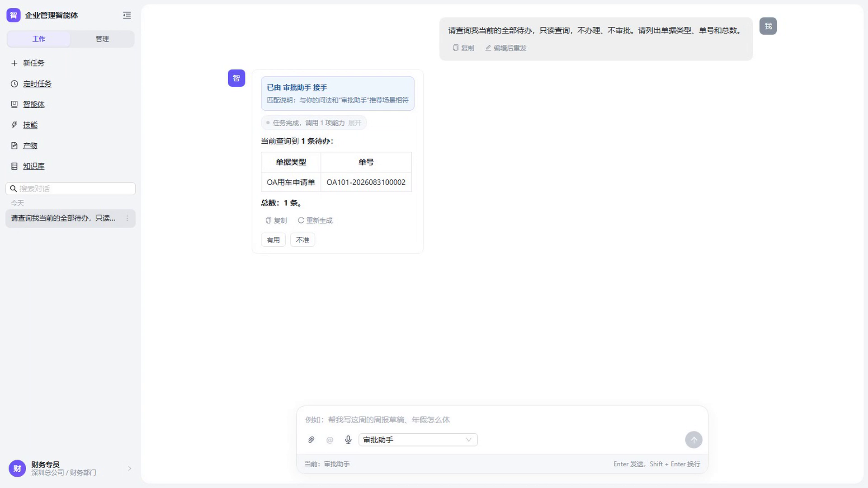Open the 审批助手 agent dropdown
868x488 pixels.
click(418, 440)
